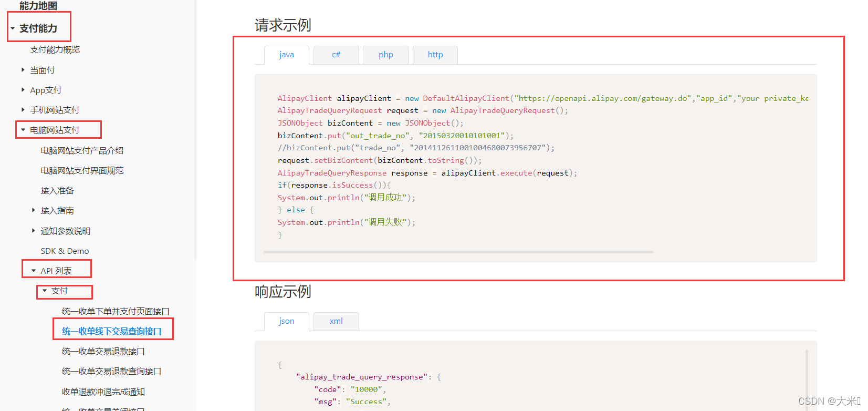868x411 pixels.
Task: Click the request.setBizContent code line
Action: [x=380, y=160]
